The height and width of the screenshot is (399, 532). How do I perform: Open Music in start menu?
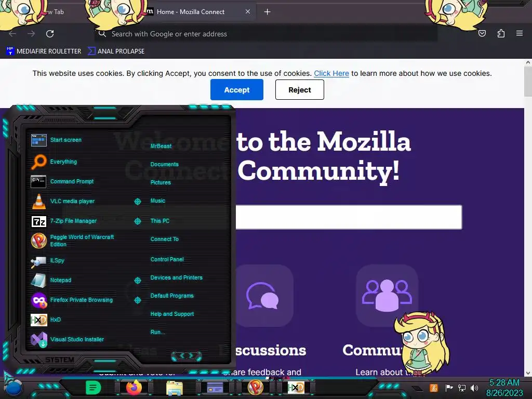click(x=158, y=201)
